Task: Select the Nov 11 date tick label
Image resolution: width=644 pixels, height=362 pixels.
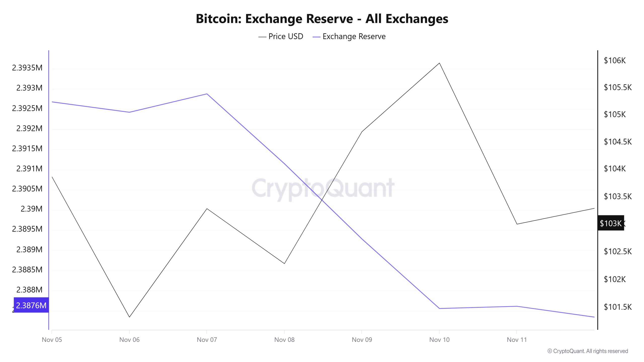Action: (517, 340)
